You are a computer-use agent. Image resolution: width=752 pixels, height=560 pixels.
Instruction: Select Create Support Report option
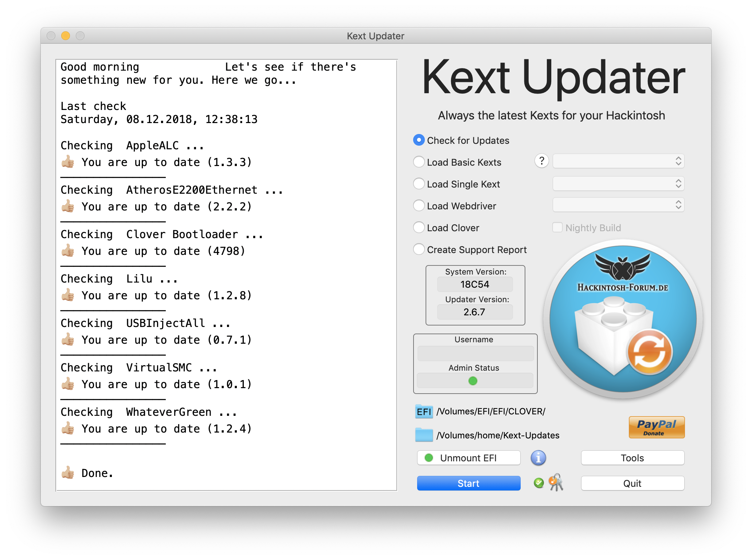pos(419,249)
